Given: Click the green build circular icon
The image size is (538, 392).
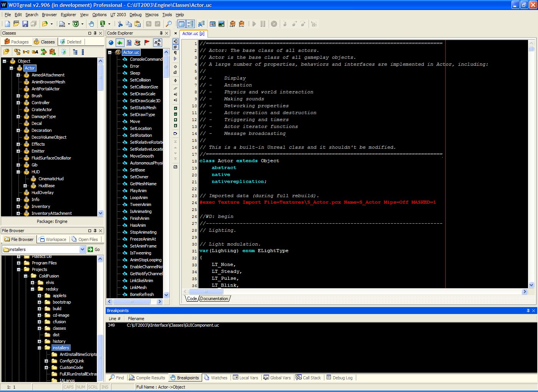Looking at the screenshot, I should tap(76, 24).
